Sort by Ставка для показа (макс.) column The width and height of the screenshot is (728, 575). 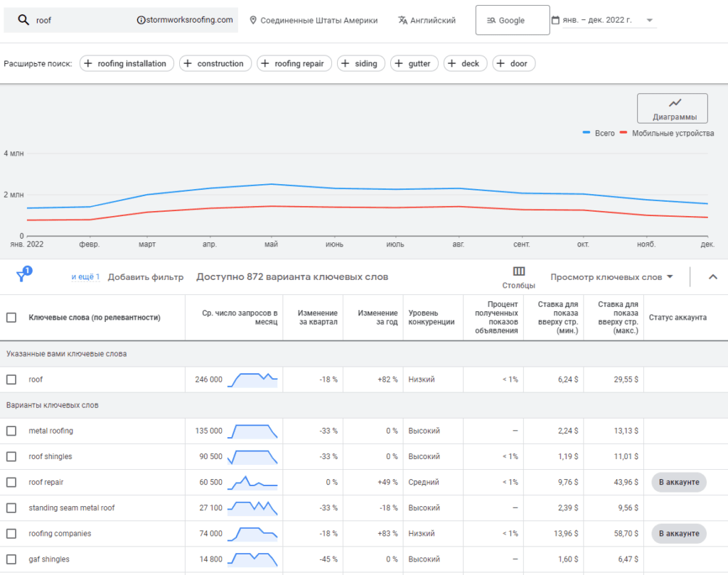pyautogui.click(x=618, y=318)
